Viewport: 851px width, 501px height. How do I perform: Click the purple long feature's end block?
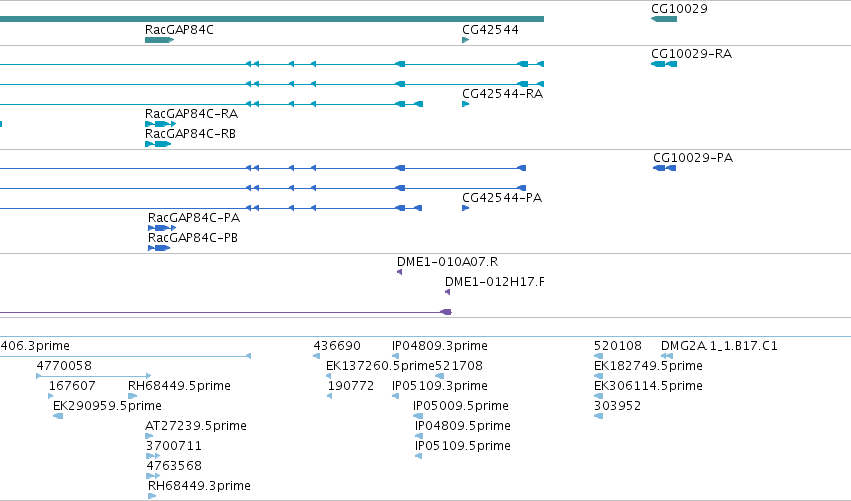click(446, 312)
